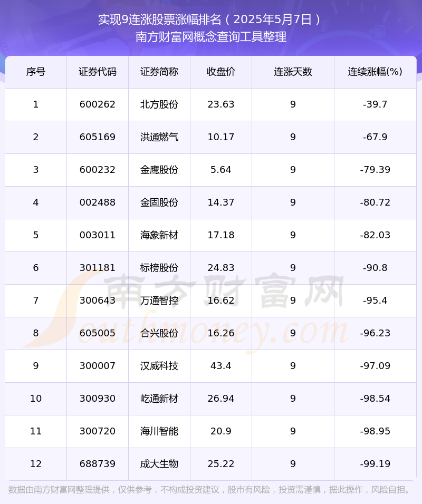Click the -96.23 percentage cell
422x504 pixels.
pos(375,333)
